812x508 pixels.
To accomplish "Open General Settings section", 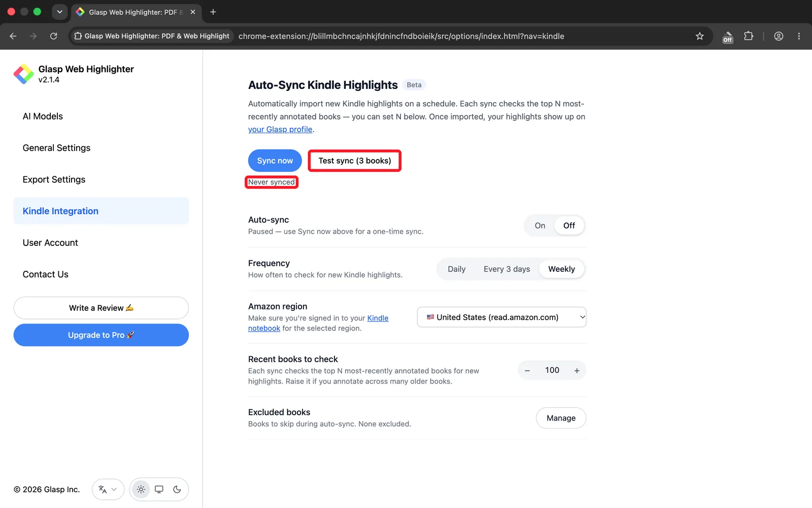I will click(101, 148).
